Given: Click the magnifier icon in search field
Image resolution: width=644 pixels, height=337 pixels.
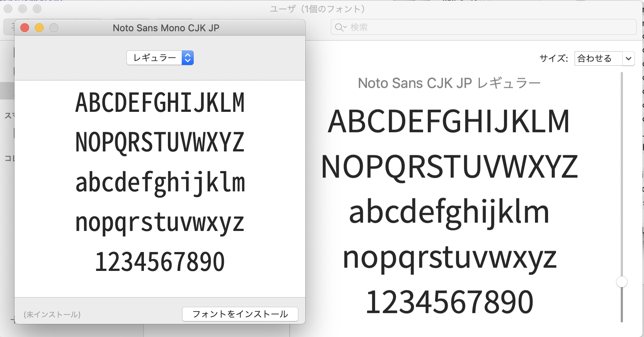Looking at the screenshot, I should point(341,27).
